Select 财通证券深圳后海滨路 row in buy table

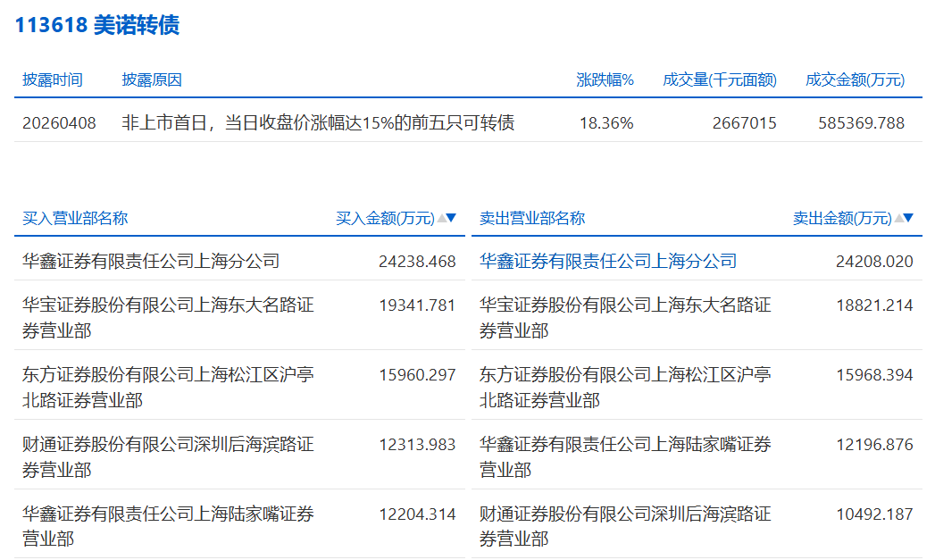(168, 456)
